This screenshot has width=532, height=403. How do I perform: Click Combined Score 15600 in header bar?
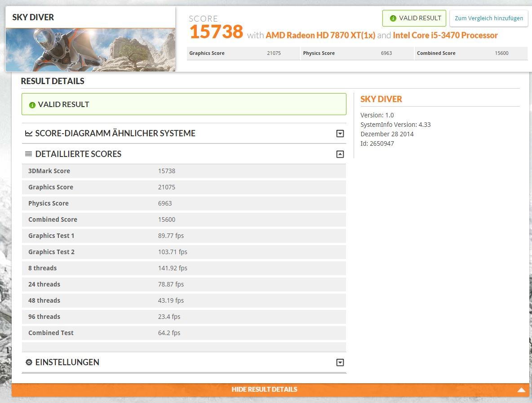(x=471, y=54)
